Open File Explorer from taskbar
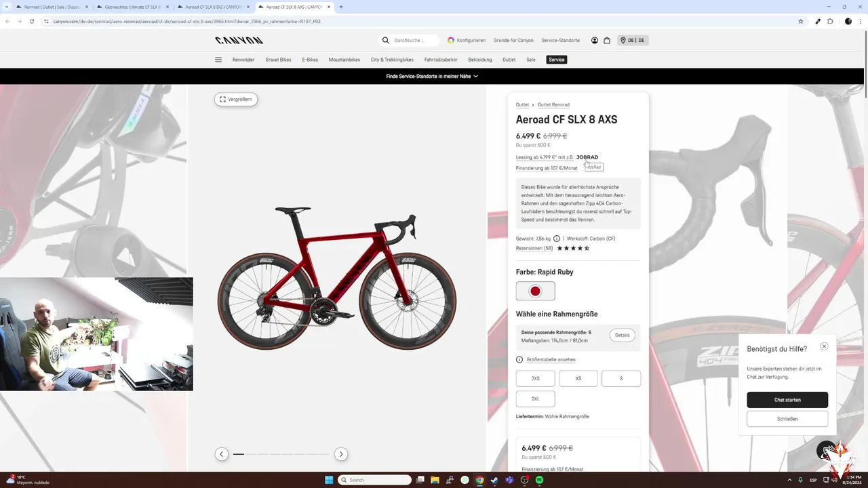The image size is (868, 488). tap(435, 480)
